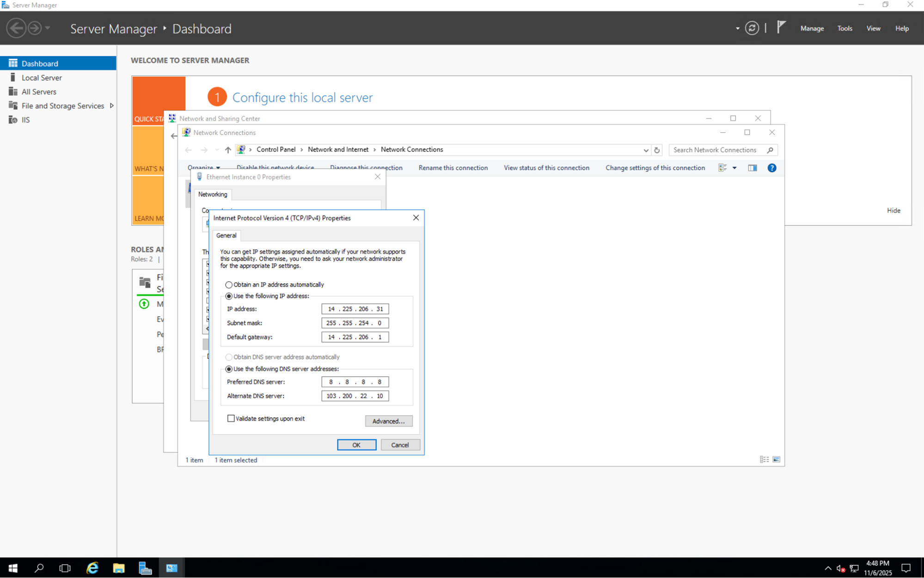Open the Tools menu
924x578 pixels.
pos(844,28)
